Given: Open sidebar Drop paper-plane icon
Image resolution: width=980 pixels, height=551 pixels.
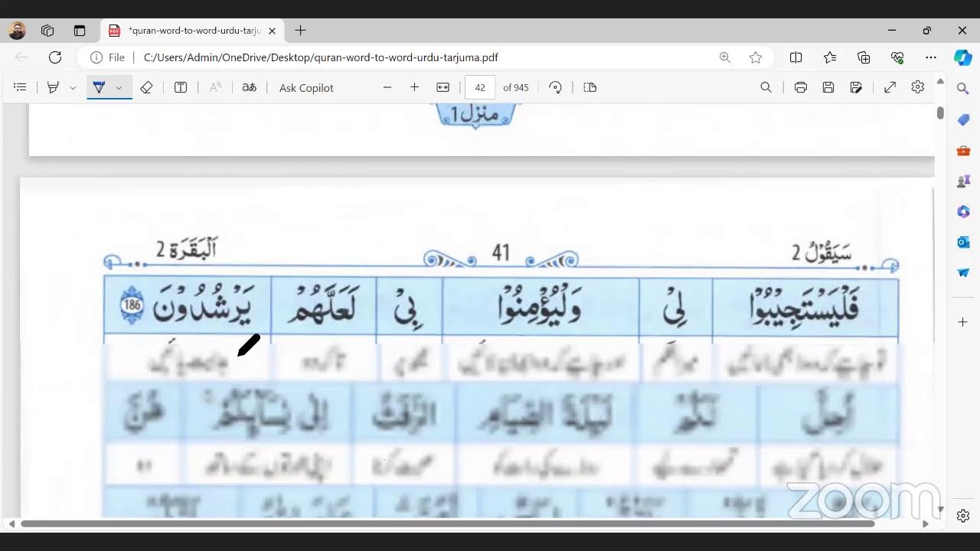Looking at the screenshot, I should pos(963,272).
